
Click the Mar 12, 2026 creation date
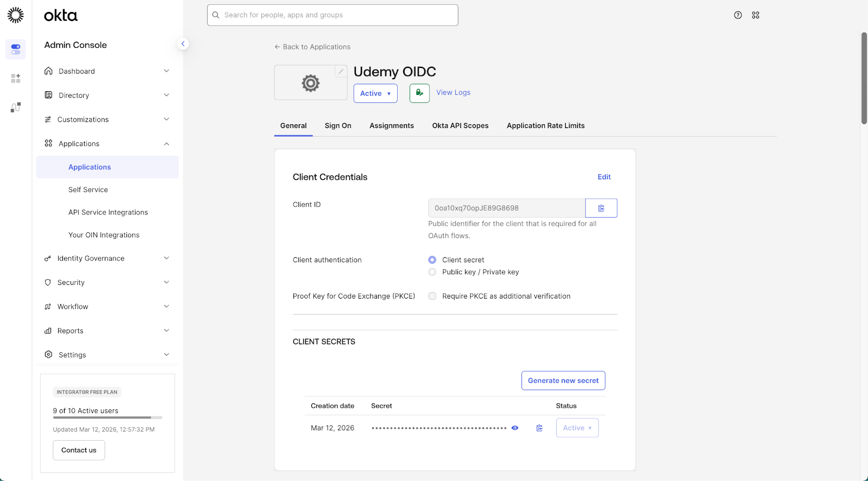pos(333,428)
